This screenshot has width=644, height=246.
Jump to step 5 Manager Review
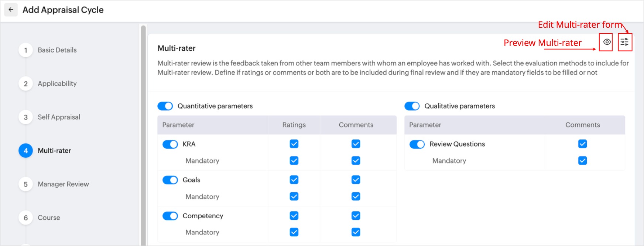[x=54, y=184]
